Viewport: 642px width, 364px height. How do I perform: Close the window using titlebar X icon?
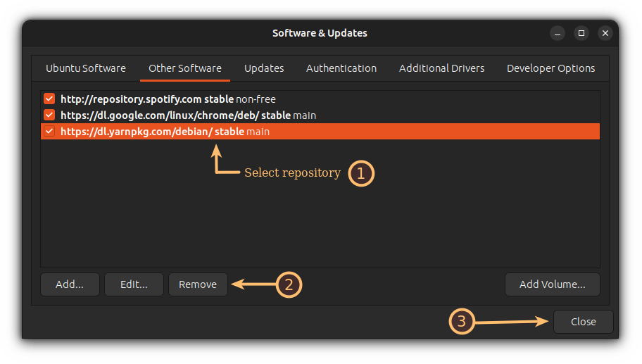click(605, 33)
